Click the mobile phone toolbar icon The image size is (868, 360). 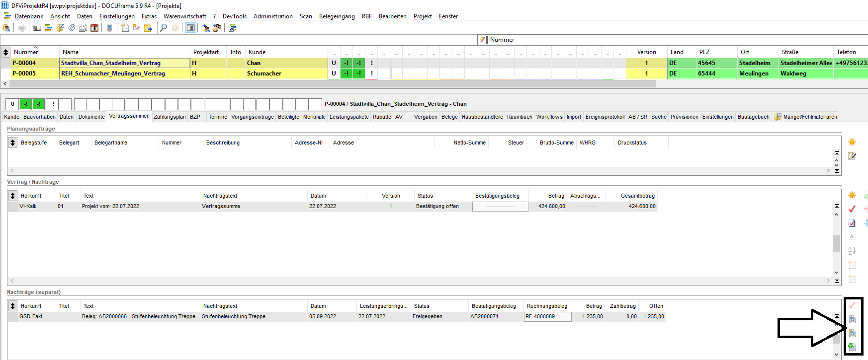point(109,28)
